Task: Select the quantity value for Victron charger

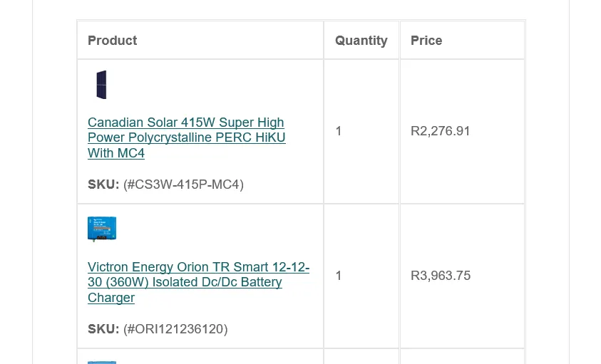Action: (x=339, y=276)
